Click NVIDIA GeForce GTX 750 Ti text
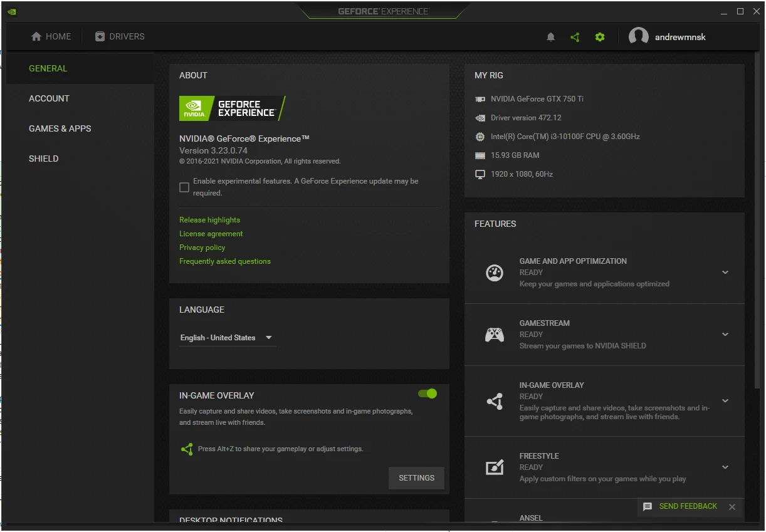The image size is (766, 532). (x=537, y=99)
